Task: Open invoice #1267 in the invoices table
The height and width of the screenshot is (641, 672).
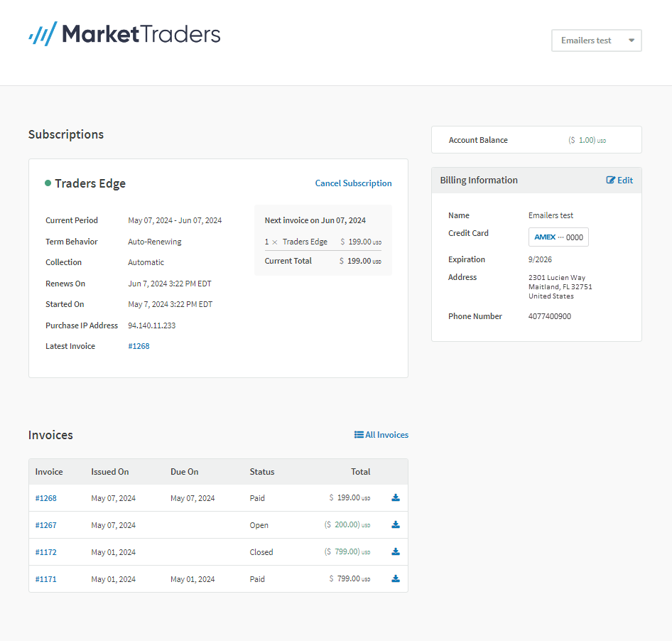Action: (45, 524)
